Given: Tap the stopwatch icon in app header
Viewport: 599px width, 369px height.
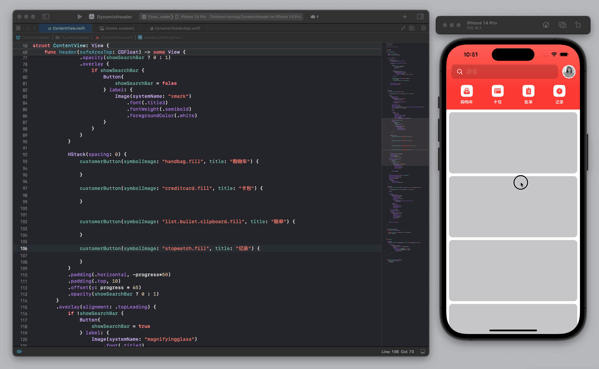Looking at the screenshot, I should [x=559, y=91].
